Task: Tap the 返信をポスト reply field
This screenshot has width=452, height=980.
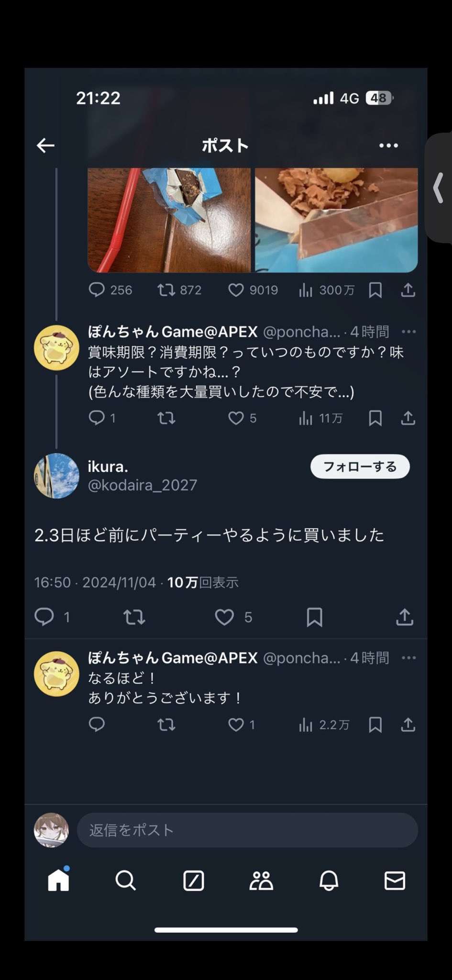Action: point(247,830)
